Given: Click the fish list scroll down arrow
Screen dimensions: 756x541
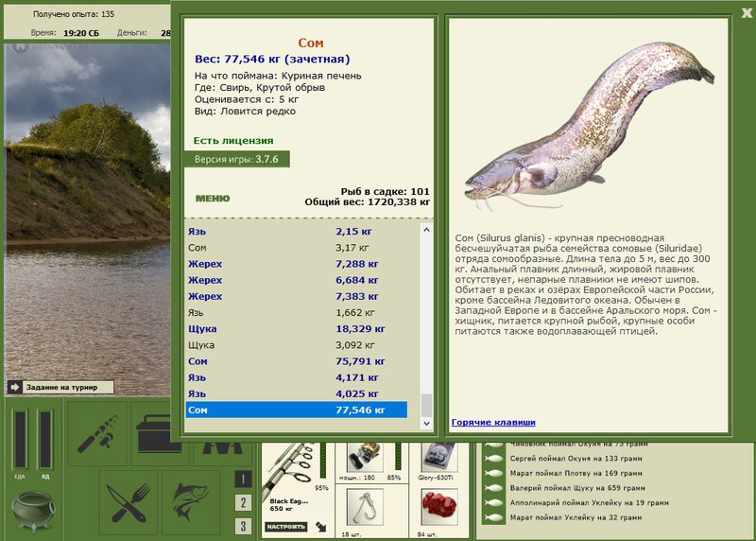Looking at the screenshot, I should pyautogui.click(x=426, y=423).
